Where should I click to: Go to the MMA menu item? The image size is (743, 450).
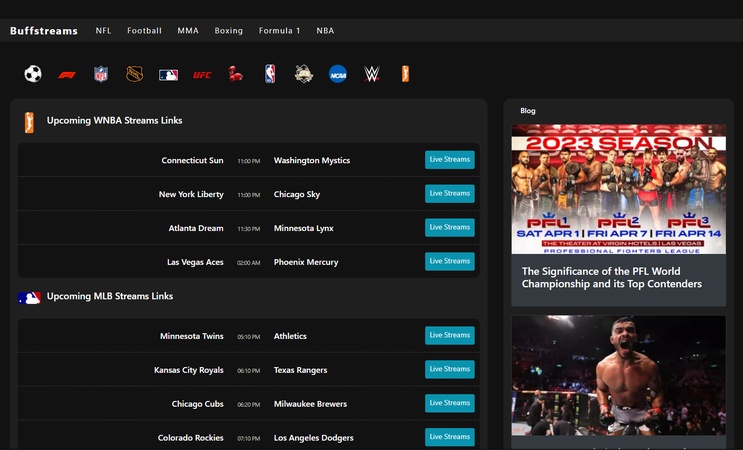(x=188, y=31)
